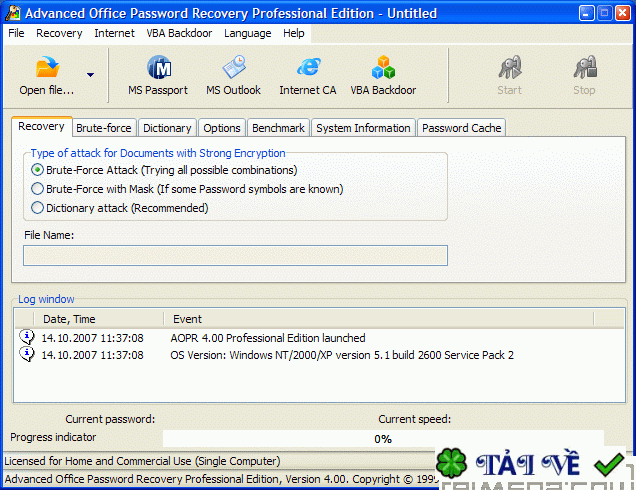
Task: Click 'Licensed for Home and Commercial Use' status text
Action: (142, 461)
